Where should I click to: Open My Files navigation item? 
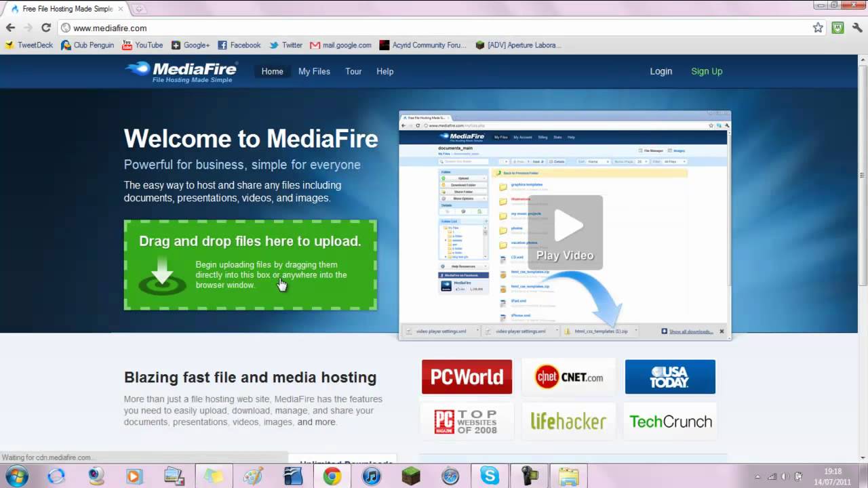click(314, 71)
